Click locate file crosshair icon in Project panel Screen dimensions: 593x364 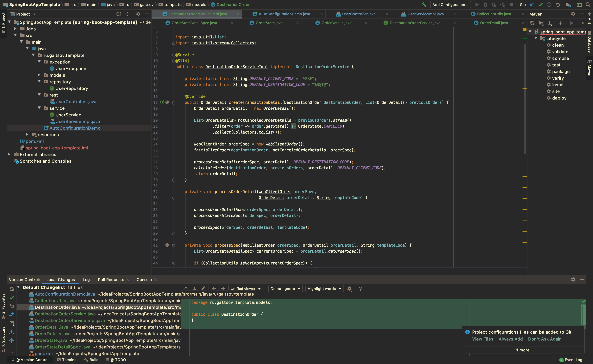click(119, 14)
